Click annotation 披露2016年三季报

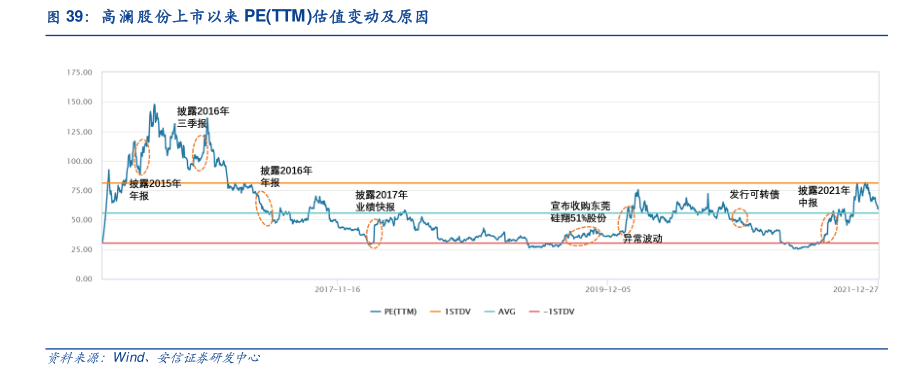tap(203, 116)
